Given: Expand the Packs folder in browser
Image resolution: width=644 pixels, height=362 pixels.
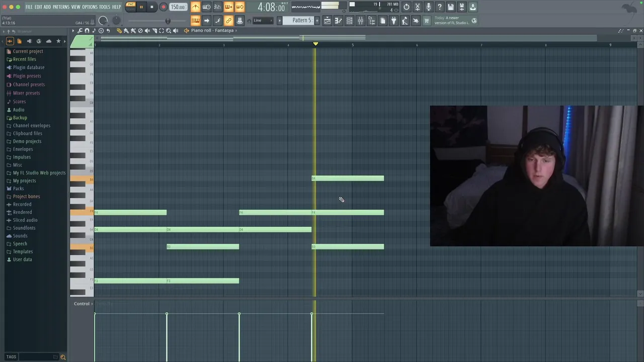Looking at the screenshot, I should pos(18,189).
